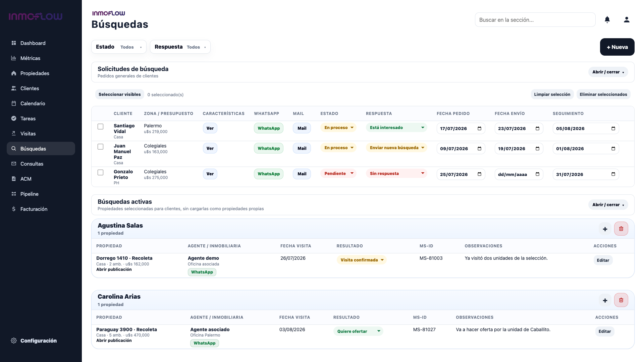Viewport: 644px width, 362px height.
Task: Open the Está interesado response dropdown
Action: 396,128
